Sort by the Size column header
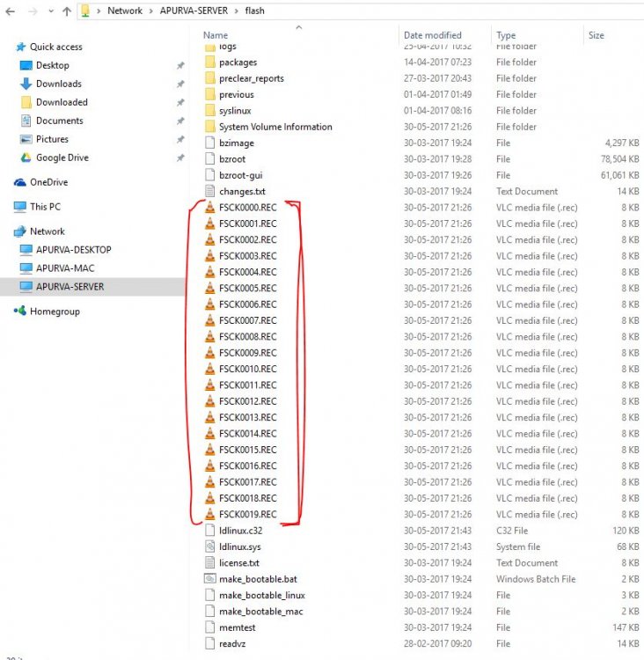The width and height of the screenshot is (644, 660). (596, 35)
